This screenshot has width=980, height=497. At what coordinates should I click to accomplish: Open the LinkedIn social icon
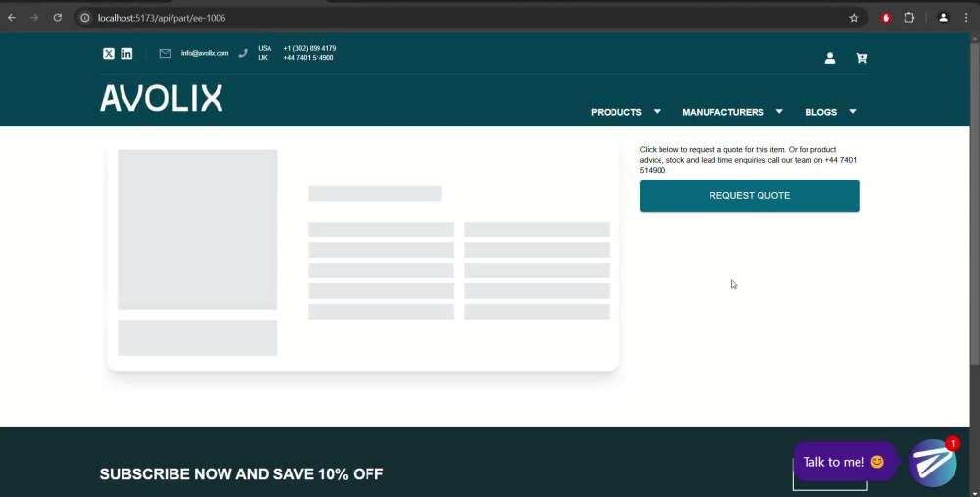tap(126, 54)
